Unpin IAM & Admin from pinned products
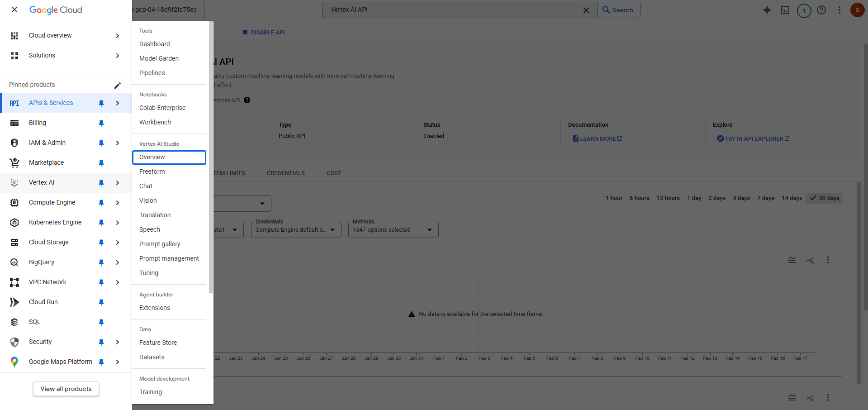 pyautogui.click(x=101, y=143)
